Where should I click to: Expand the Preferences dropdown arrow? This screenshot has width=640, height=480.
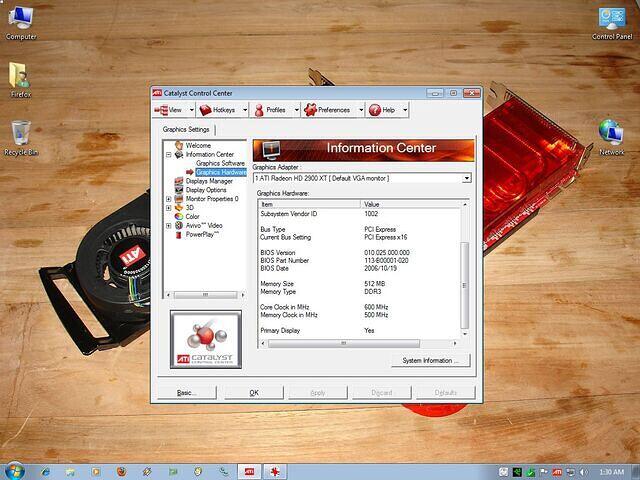click(361, 110)
